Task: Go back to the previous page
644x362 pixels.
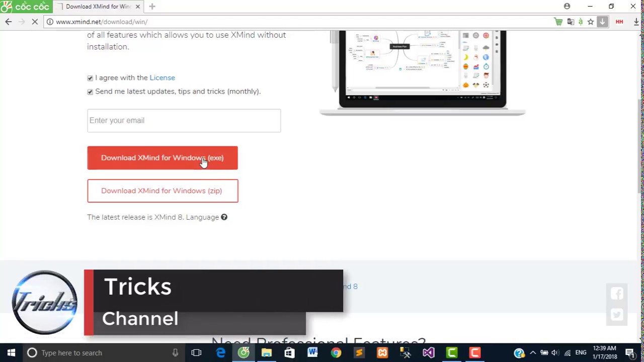Action: (9, 22)
